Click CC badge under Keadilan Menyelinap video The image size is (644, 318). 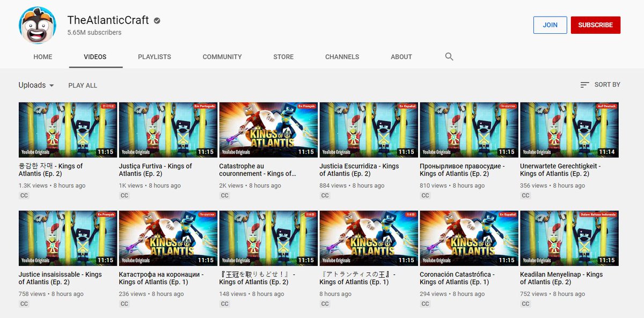coord(526,304)
